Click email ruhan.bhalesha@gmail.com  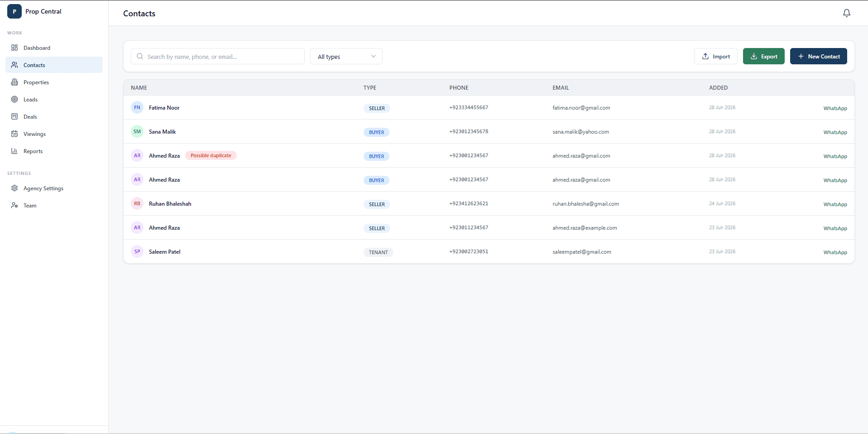[x=585, y=204]
